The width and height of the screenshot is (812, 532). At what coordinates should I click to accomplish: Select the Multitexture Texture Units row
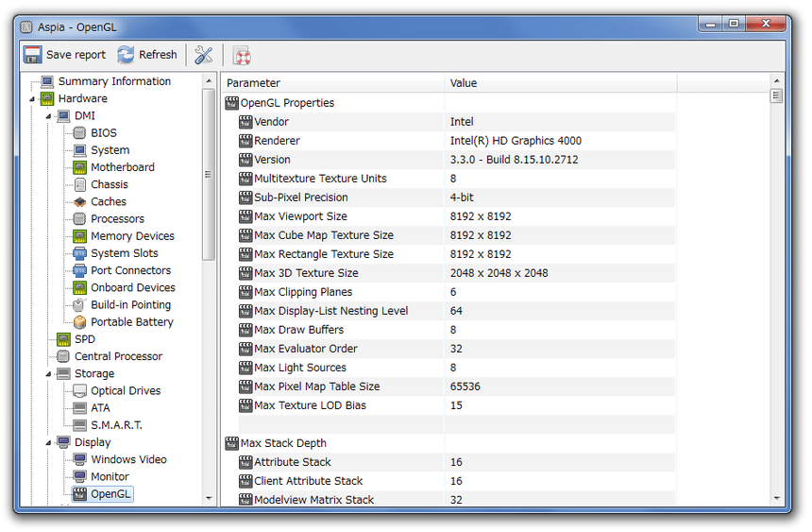tap(456, 179)
